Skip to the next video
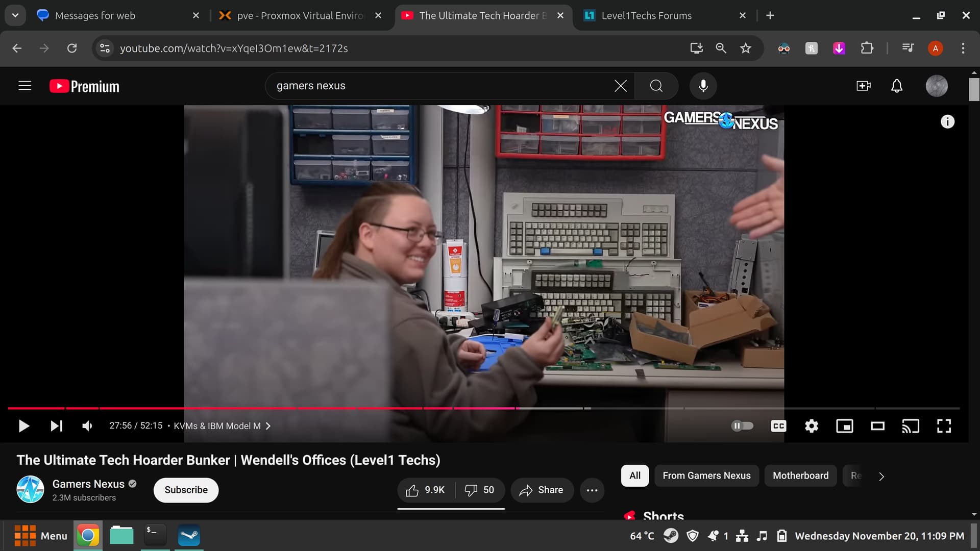Screen dimensions: 980x551 pos(56,426)
